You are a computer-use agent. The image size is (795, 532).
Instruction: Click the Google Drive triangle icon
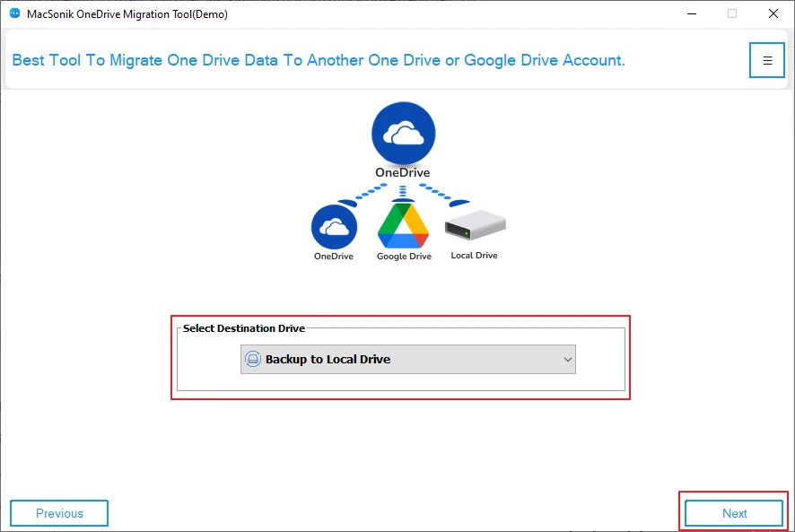coord(404,226)
